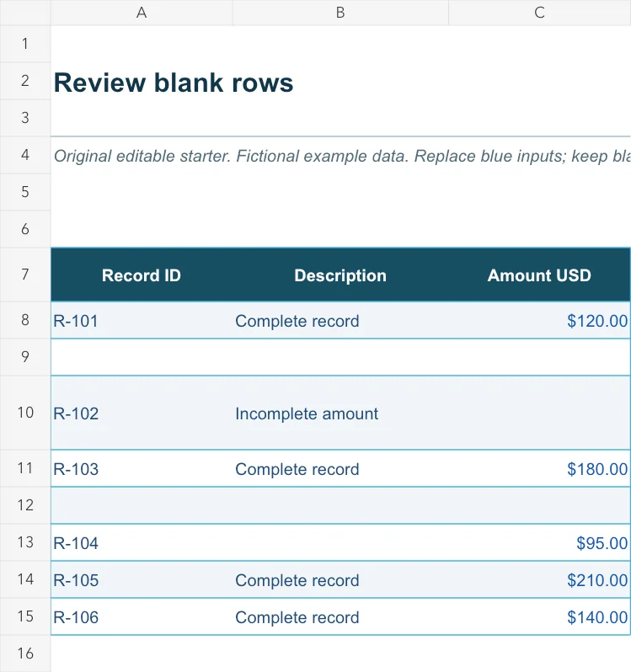This screenshot has width=631, height=672.
Task: Select row 1 header
Action: 25,44
